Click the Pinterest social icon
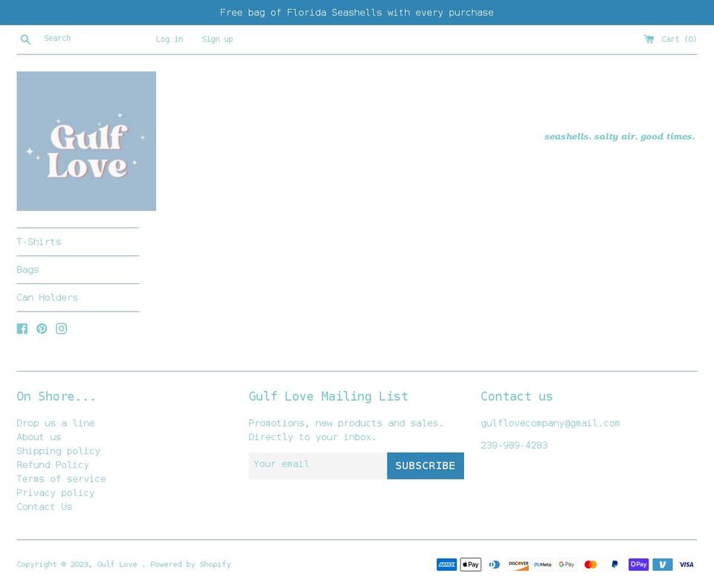This screenshot has height=588, width=714. click(x=42, y=328)
